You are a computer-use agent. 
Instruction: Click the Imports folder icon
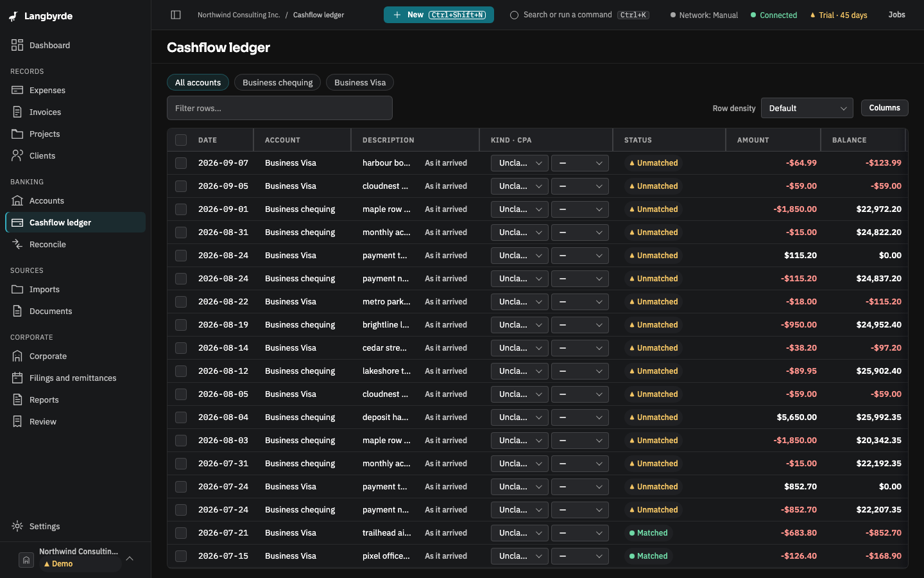(17, 289)
